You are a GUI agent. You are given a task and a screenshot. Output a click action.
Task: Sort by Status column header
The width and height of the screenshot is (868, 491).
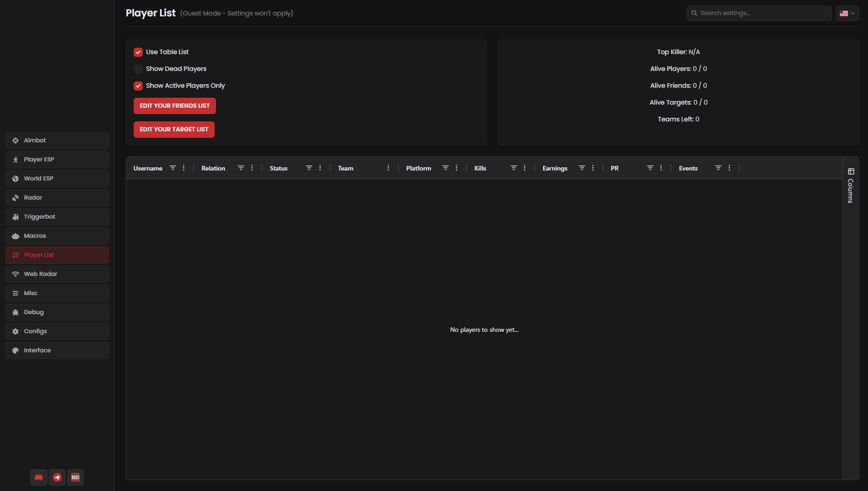(x=278, y=169)
